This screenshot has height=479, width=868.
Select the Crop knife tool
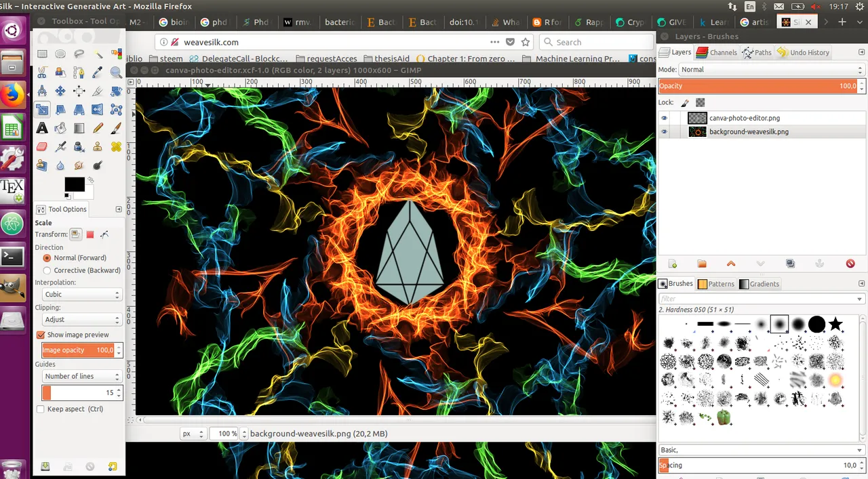(98, 91)
